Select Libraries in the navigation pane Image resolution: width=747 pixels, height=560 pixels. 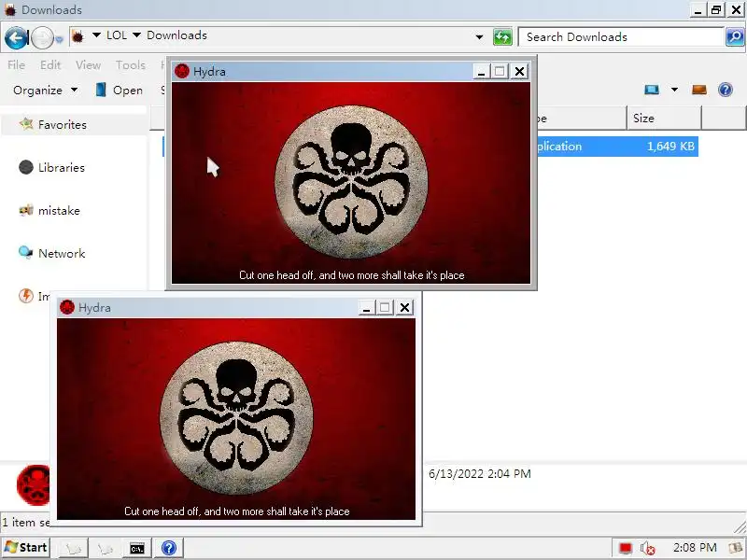tap(62, 168)
